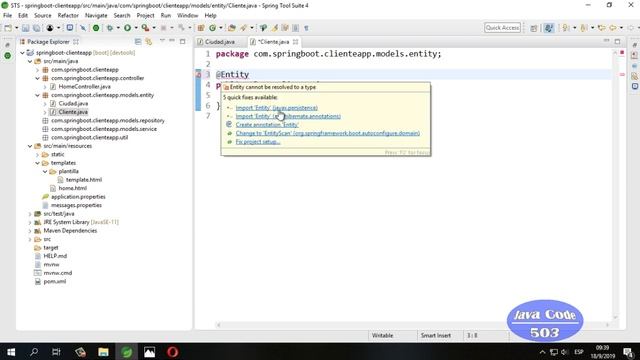The height and width of the screenshot is (360, 640).
Task: Open the Windows Start menu
Action: (x=11, y=352)
